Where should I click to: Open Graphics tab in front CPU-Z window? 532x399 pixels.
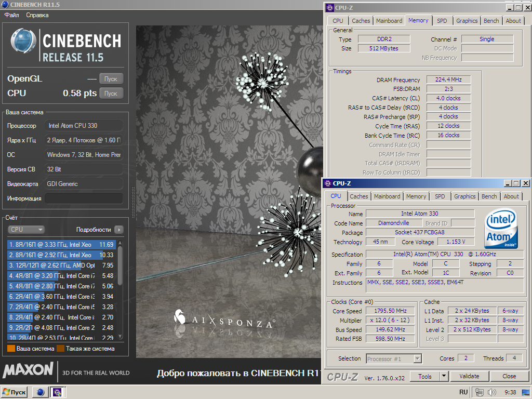(464, 196)
